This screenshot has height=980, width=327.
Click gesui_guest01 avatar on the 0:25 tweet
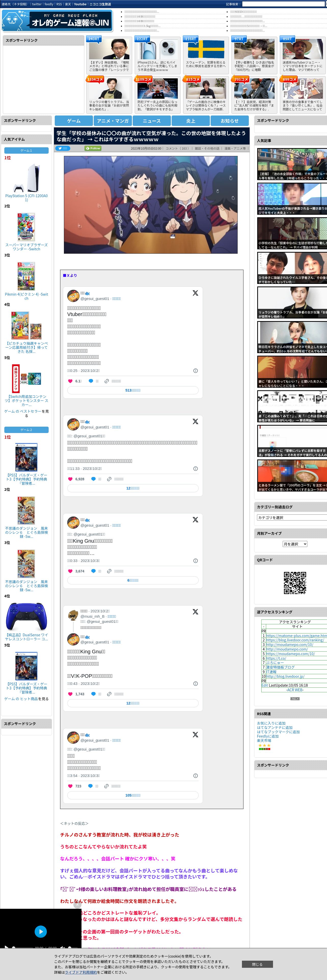point(73,296)
